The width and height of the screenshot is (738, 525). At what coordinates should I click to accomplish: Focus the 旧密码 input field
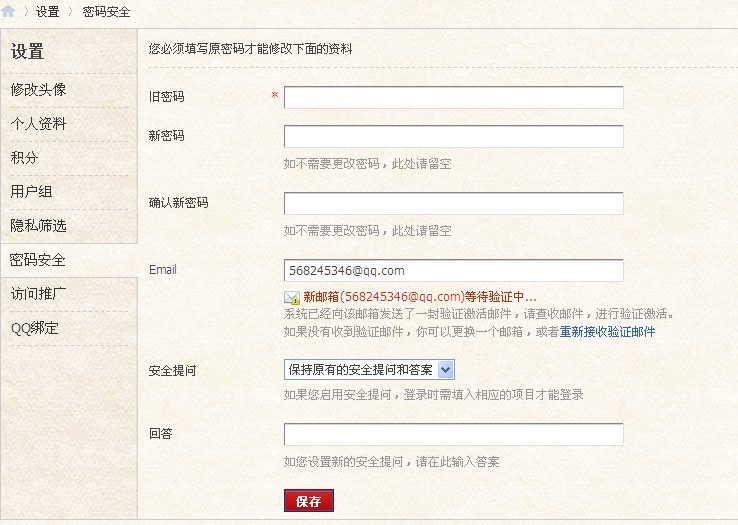pos(453,97)
